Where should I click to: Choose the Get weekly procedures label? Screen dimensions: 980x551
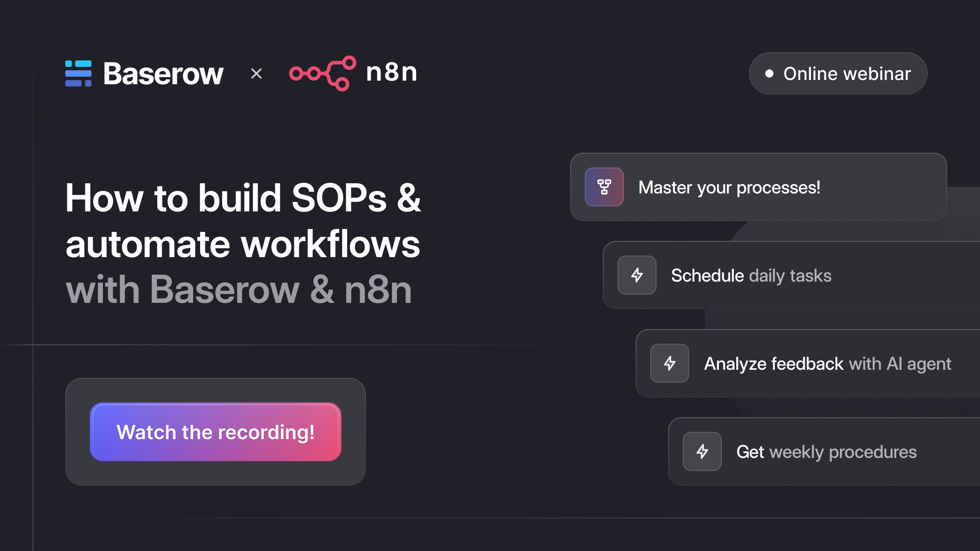[826, 452]
